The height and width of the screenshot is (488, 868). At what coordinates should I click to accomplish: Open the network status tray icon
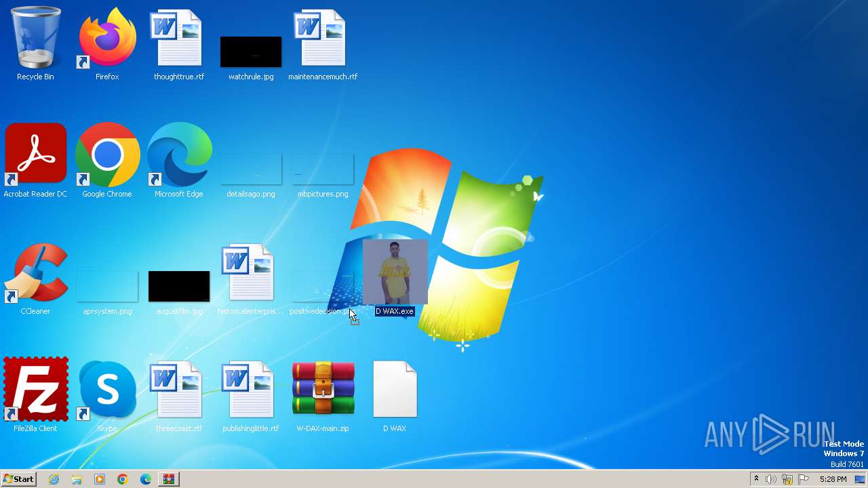pyautogui.click(x=787, y=479)
